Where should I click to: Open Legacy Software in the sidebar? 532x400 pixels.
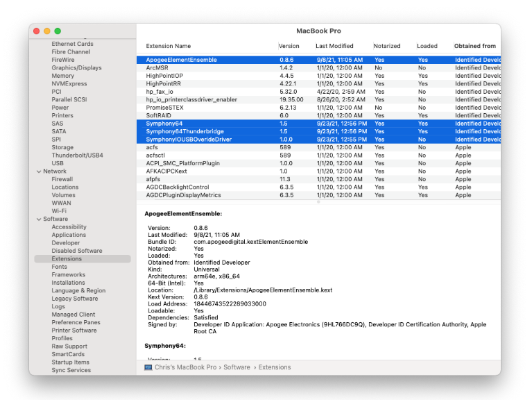tap(75, 299)
